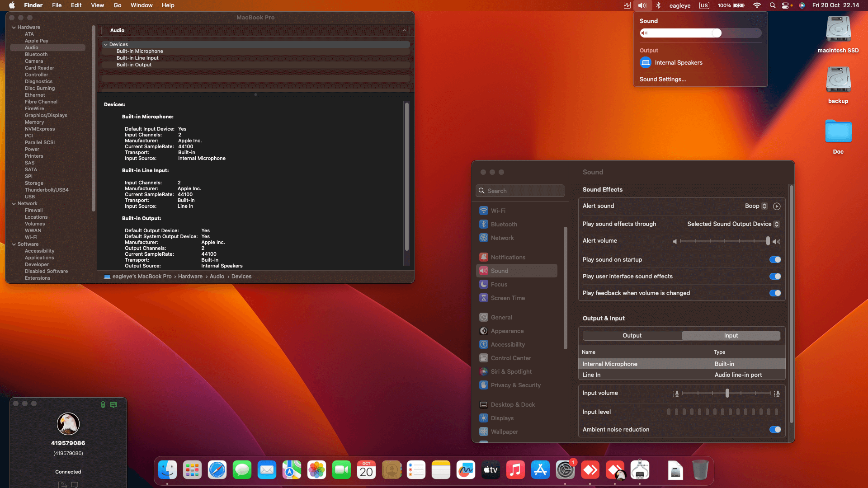Open Safari from the Dock
The image size is (868, 488).
pyautogui.click(x=217, y=470)
